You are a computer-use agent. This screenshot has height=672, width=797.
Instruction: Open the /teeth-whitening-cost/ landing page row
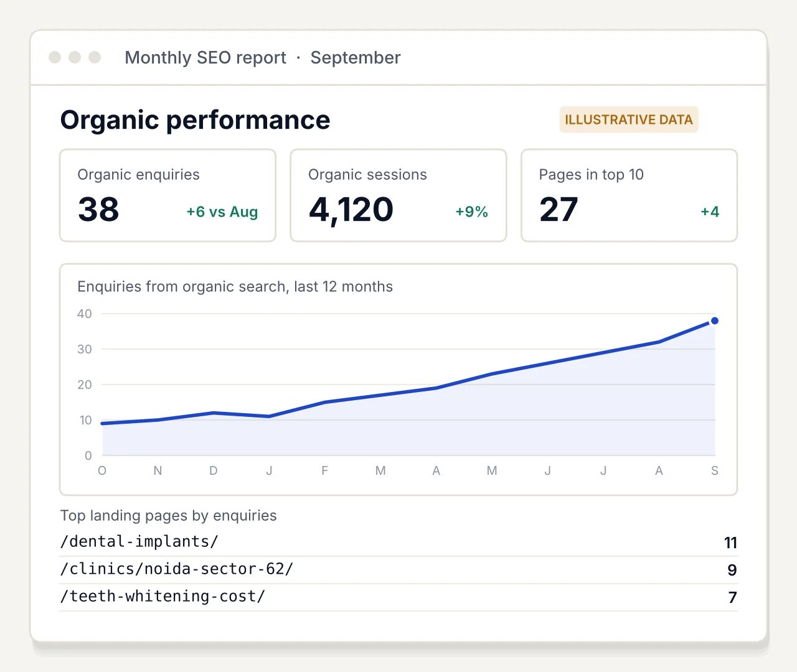click(398, 597)
